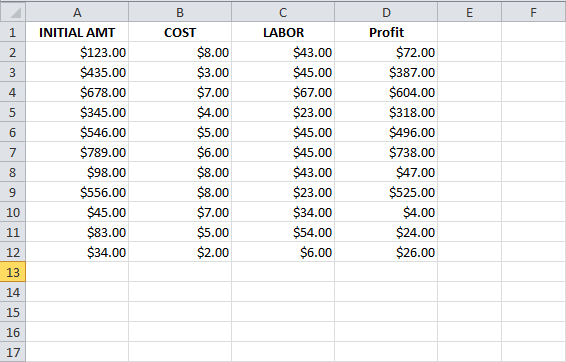Select column A header
The image size is (566, 362).
tap(77, 12)
